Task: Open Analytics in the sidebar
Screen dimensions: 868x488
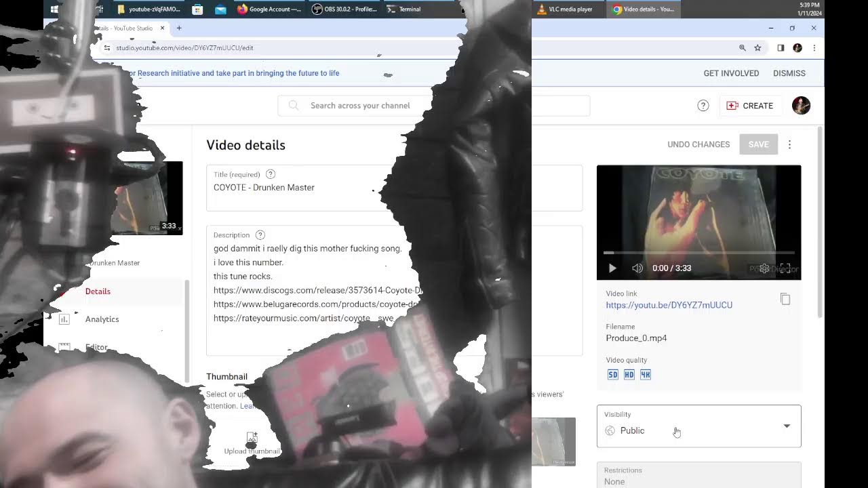Action: pos(102,319)
